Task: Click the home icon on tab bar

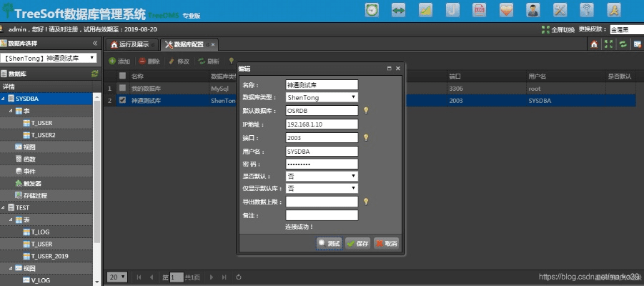Action: coord(594,44)
